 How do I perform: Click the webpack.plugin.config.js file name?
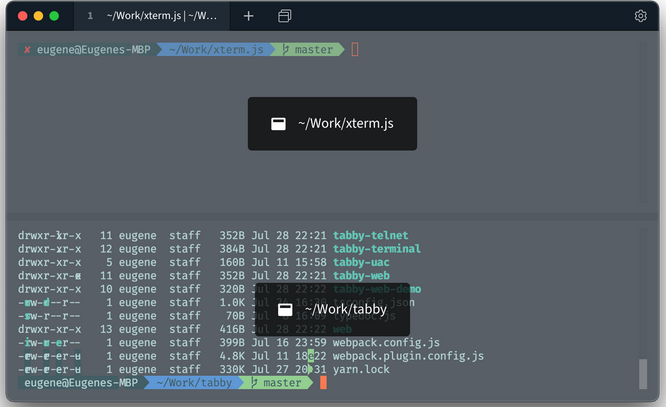[x=408, y=356]
